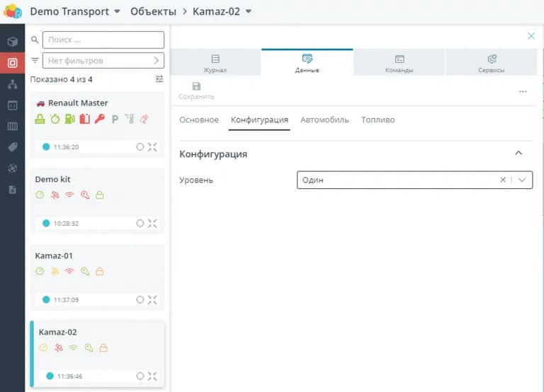Click the Поиск search field

click(103, 40)
